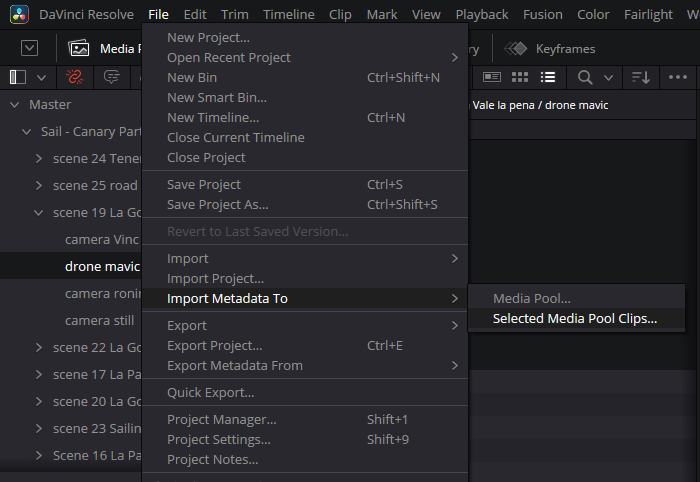
Task: Expand the scene 24 Tener bin
Action: [x=38, y=158]
